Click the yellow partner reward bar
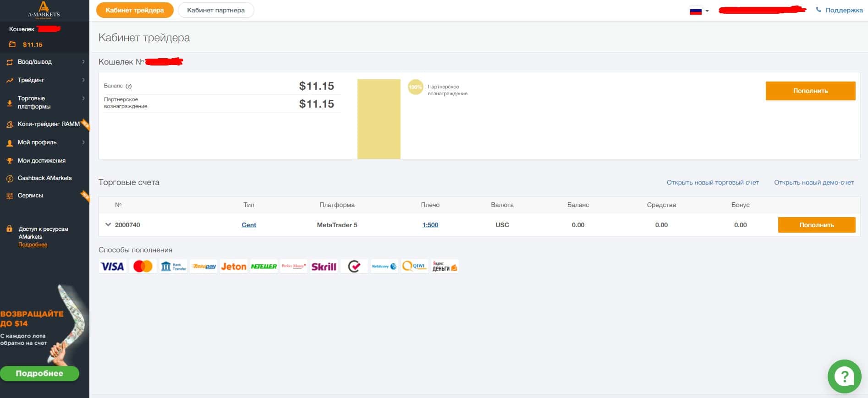Image resolution: width=868 pixels, height=398 pixels. tap(379, 119)
